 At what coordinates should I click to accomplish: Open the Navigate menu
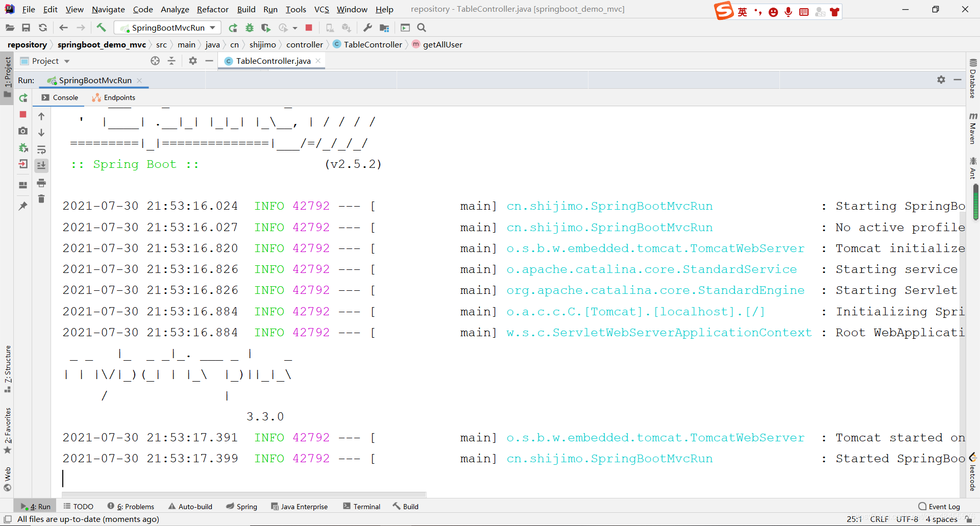coord(108,9)
